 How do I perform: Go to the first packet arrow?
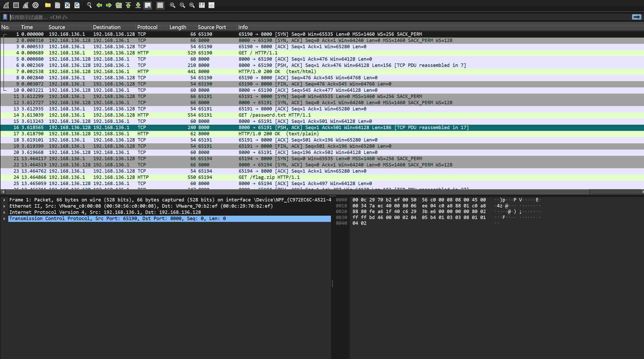128,5
